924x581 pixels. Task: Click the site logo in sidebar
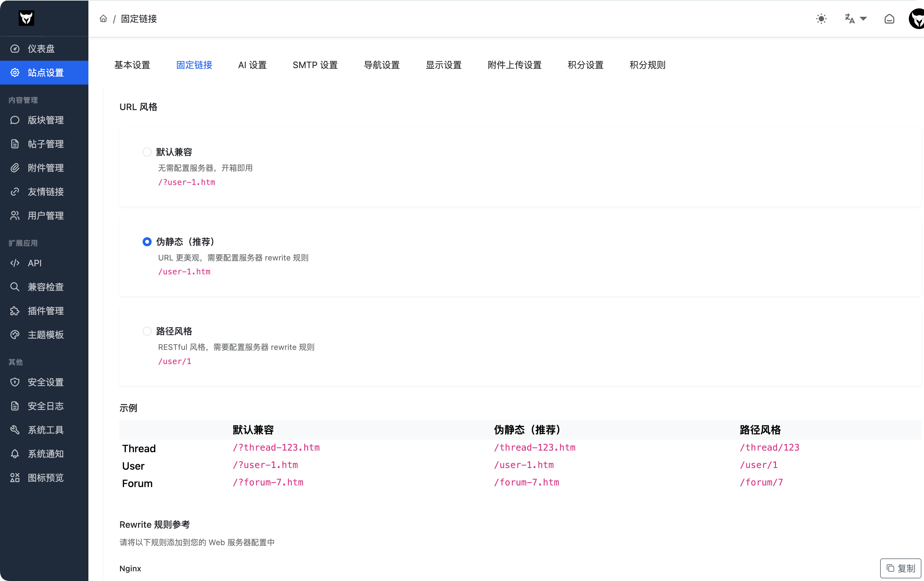point(26,18)
